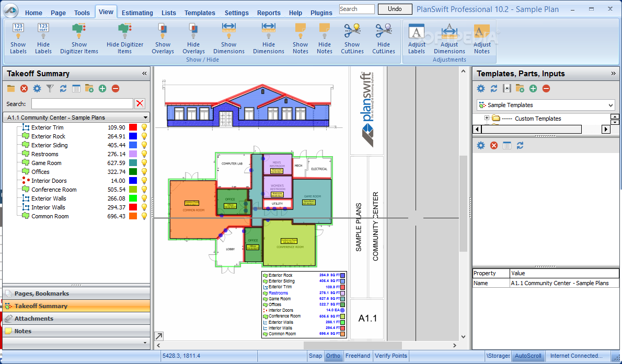622x364 pixels.
Task: Click the Hide Overlays icon
Action: (x=193, y=31)
